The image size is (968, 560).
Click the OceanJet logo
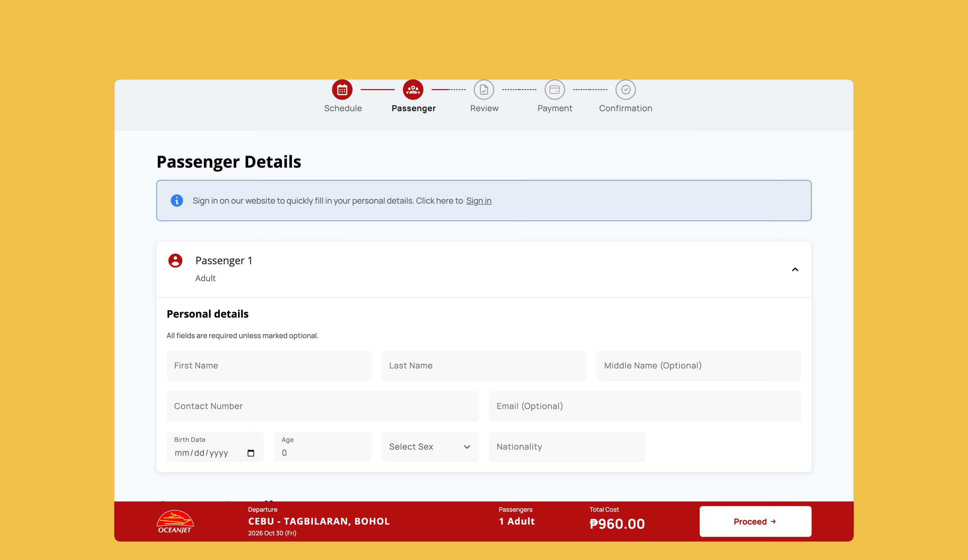coord(175,522)
